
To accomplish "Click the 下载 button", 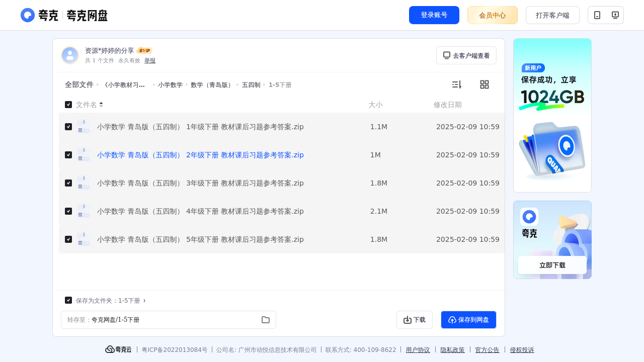I will [x=415, y=320].
